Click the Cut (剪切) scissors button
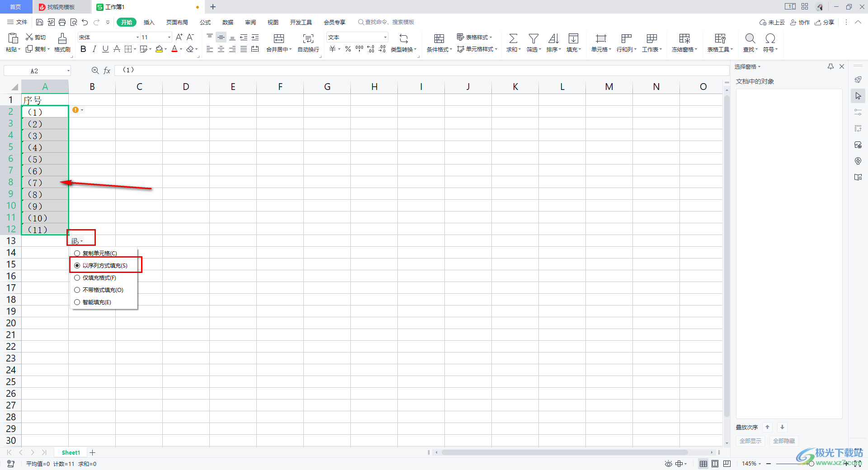This screenshot has width=868, height=470. tap(35, 37)
